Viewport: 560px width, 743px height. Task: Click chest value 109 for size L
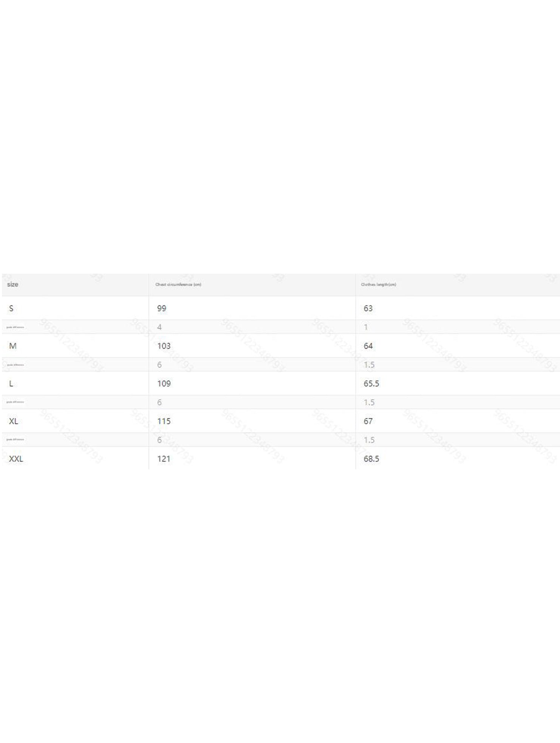(164, 384)
